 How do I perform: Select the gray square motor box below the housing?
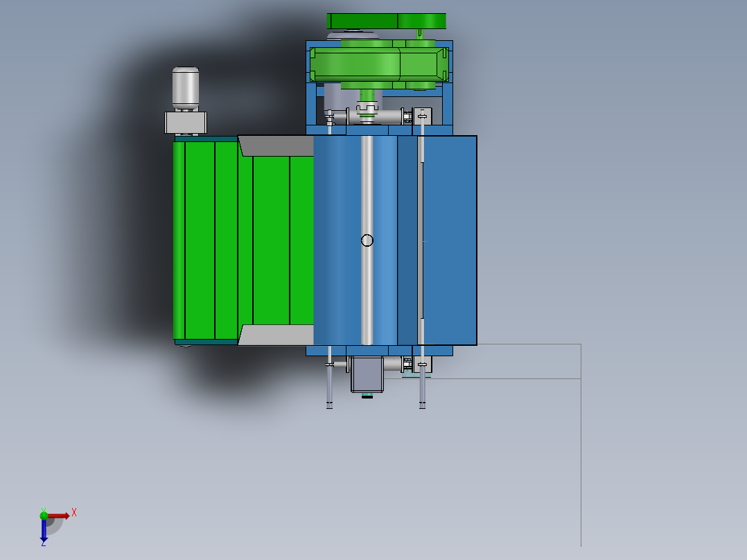367,374
